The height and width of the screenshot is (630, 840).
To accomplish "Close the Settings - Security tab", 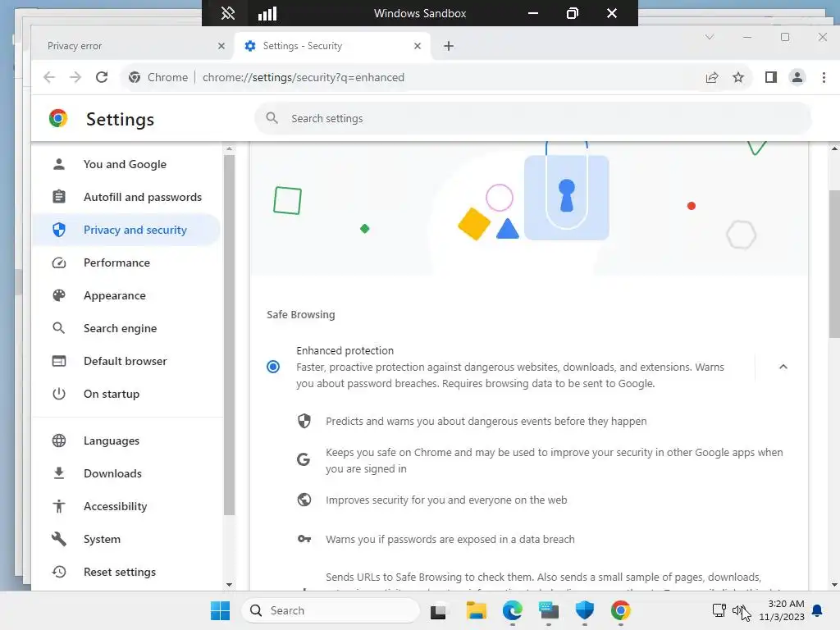I will tap(418, 46).
